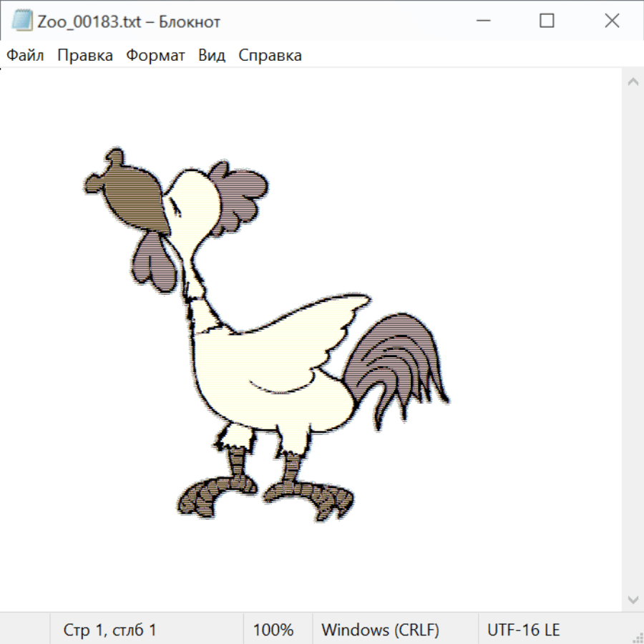Open the Формат menu
The width and height of the screenshot is (644, 644).
tap(155, 56)
